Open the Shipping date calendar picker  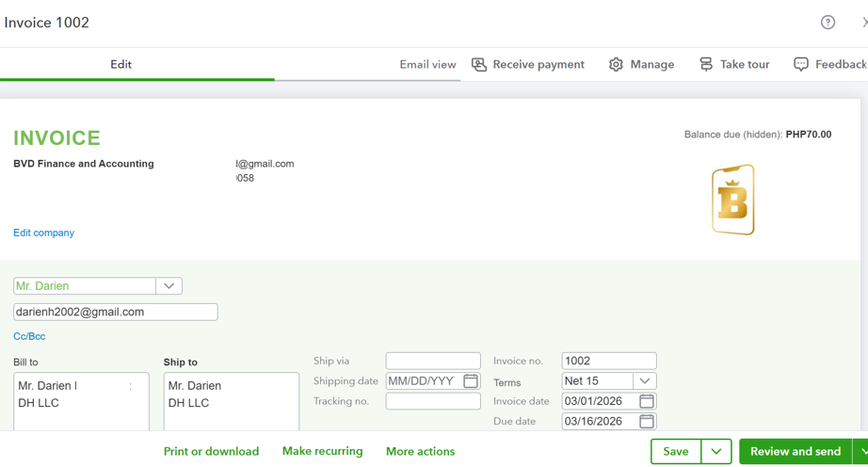coord(471,380)
